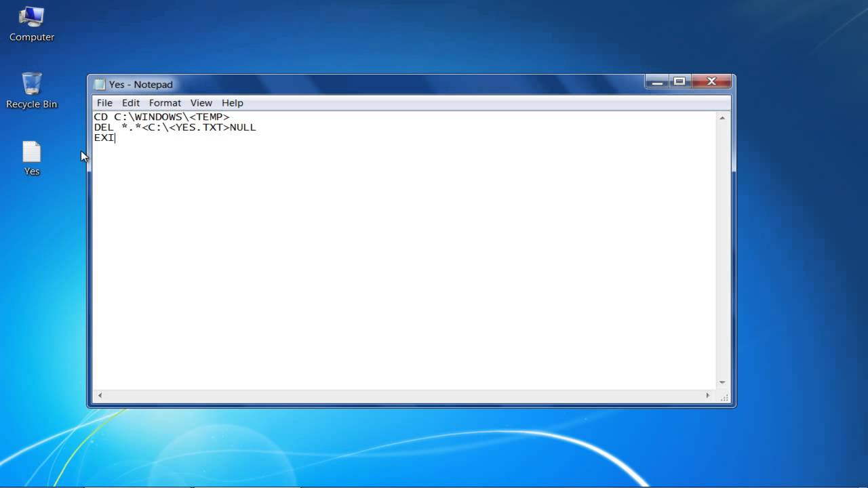Click the 'Yes - Notepad' title bar text
Image resolution: width=868 pixels, height=488 pixels.
[141, 85]
